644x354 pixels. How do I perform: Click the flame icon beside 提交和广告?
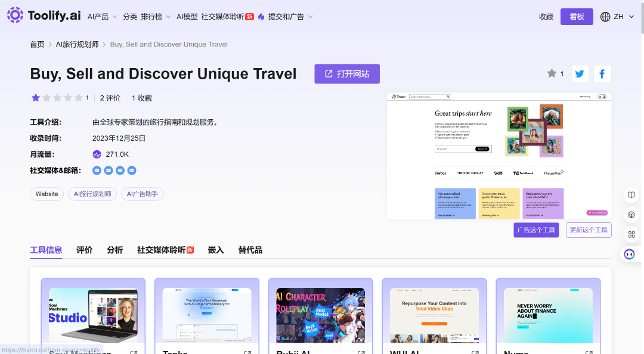(x=261, y=17)
